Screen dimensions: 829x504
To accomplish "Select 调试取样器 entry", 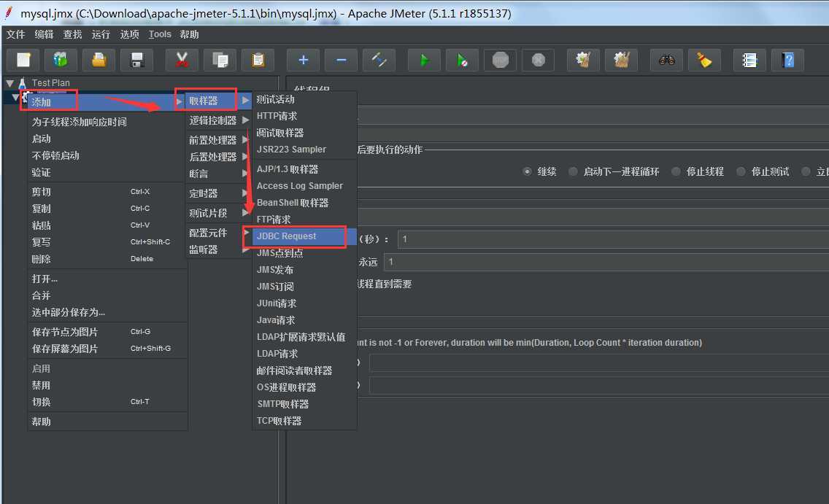I will coord(304,133).
